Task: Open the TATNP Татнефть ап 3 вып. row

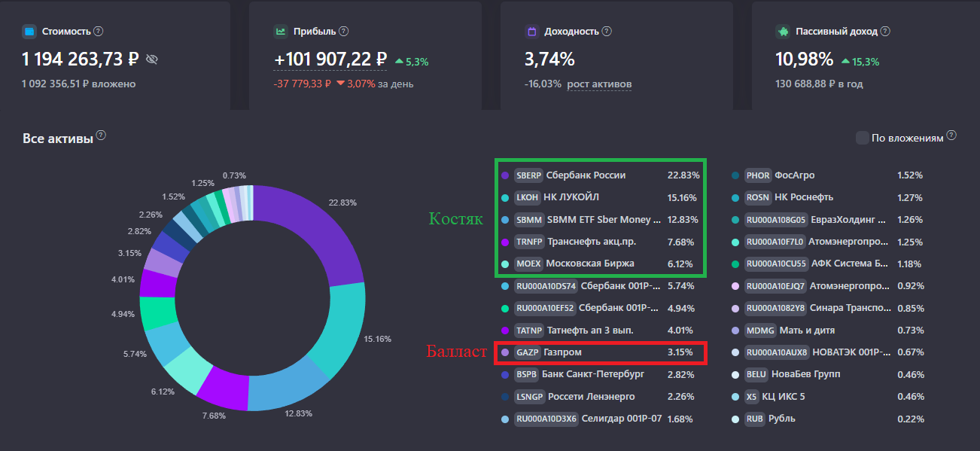Action: click(x=601, y=330)
